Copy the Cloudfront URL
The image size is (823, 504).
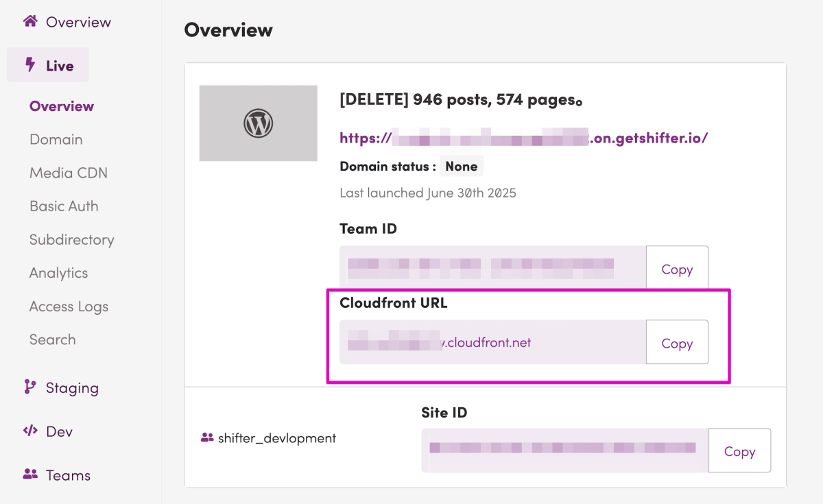(677, 344)
